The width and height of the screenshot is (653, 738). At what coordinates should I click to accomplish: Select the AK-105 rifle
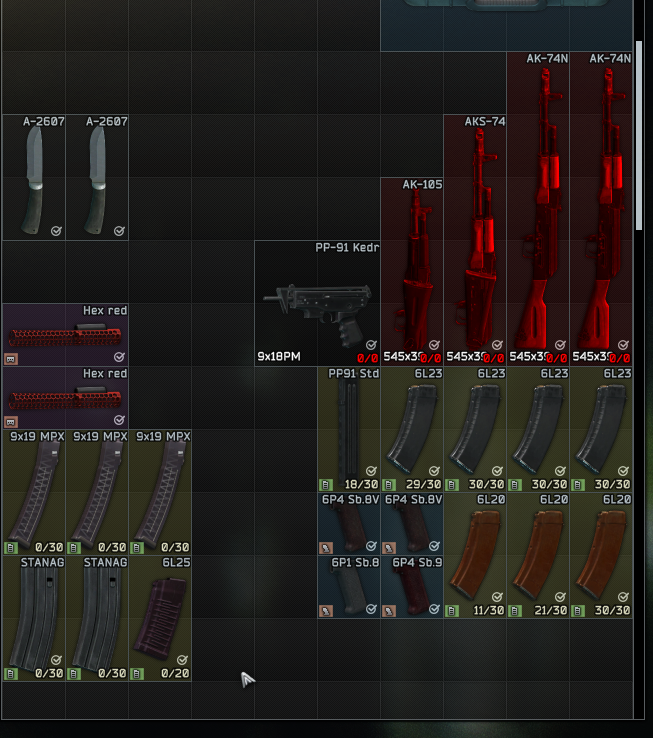(412, 272)
